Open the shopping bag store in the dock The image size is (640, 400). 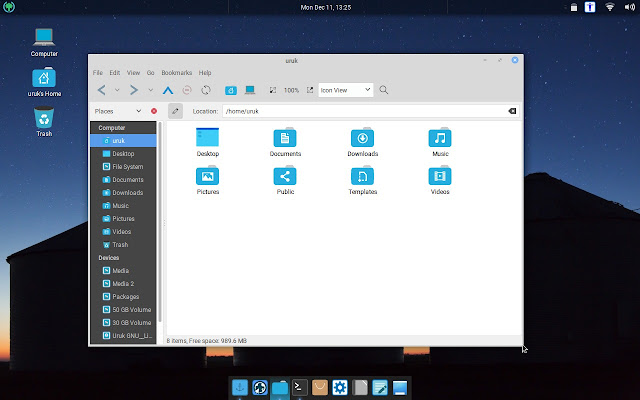click(320, 387)
